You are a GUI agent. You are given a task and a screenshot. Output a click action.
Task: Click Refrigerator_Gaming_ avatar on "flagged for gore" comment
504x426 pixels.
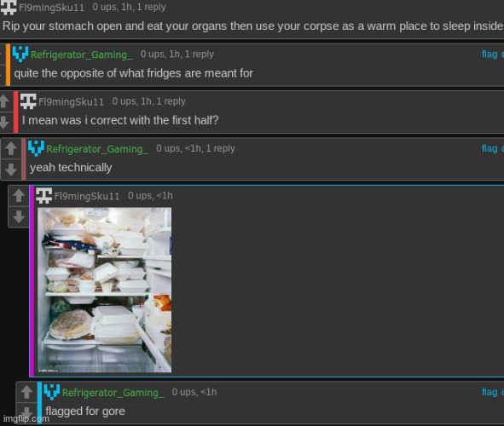click(x=52, y=392)
